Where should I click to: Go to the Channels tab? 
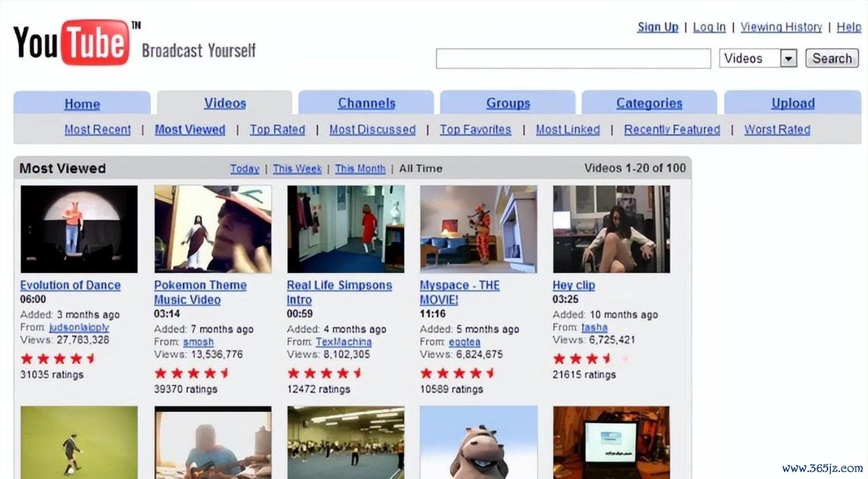coord(366,103)
